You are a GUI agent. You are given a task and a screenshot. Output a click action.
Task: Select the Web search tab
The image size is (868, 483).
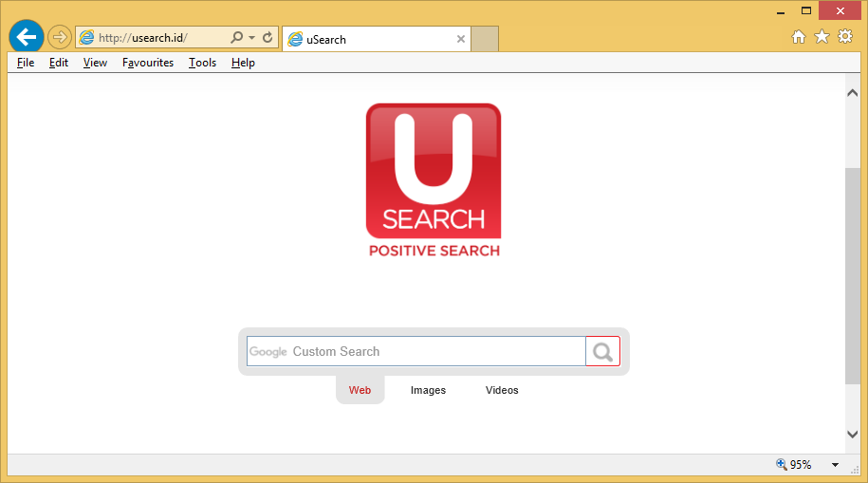point(360,390)
